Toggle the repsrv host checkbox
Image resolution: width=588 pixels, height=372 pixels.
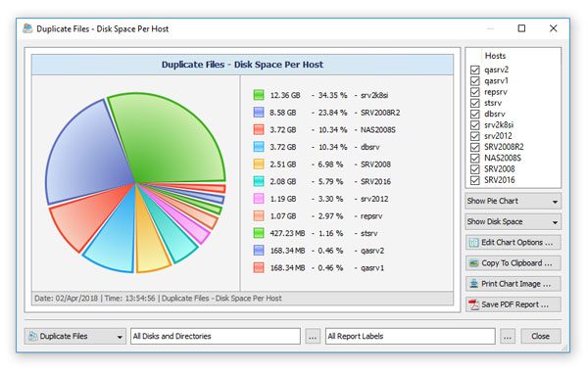474,92
